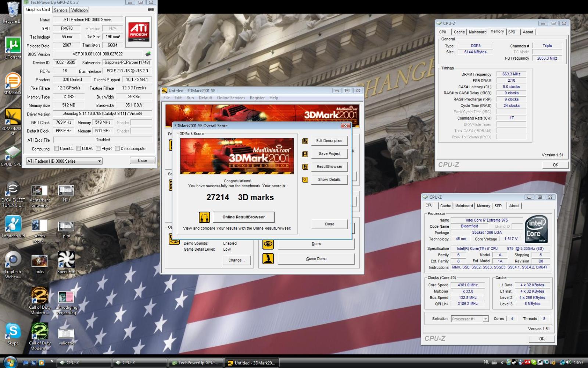This screenshot has height=368, width=588.
Task: Open the EVGA E-LEET Tuning Utility icon
Action: [13, 194]
